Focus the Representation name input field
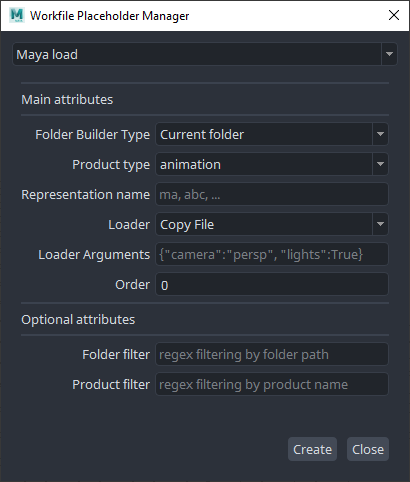The image size is (410, 482). click(x=272, y=194)
